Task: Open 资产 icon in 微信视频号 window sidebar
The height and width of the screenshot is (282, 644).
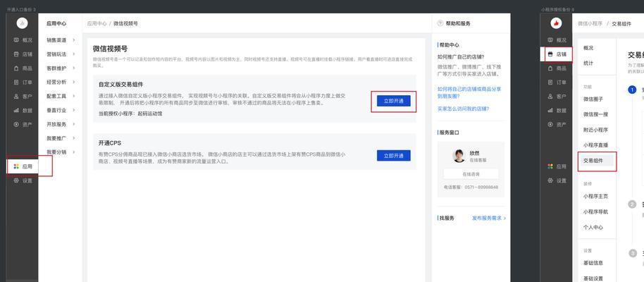Action: (16, 124)
